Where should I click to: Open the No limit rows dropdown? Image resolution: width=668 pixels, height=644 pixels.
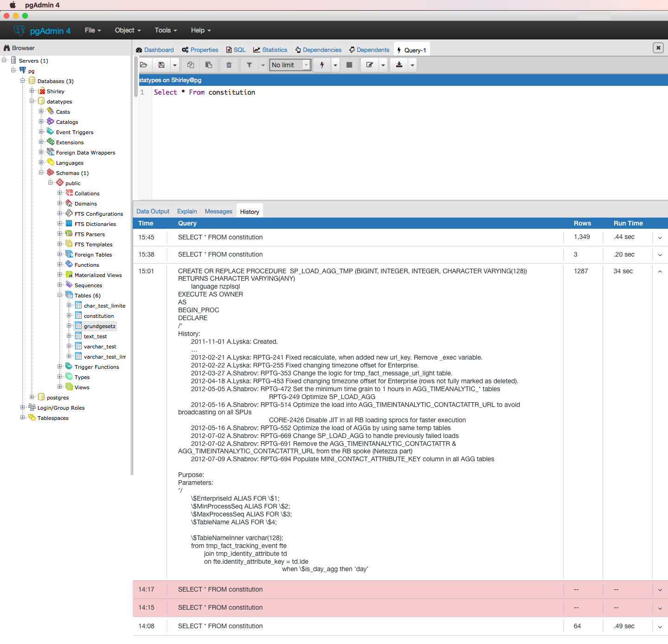290,65
